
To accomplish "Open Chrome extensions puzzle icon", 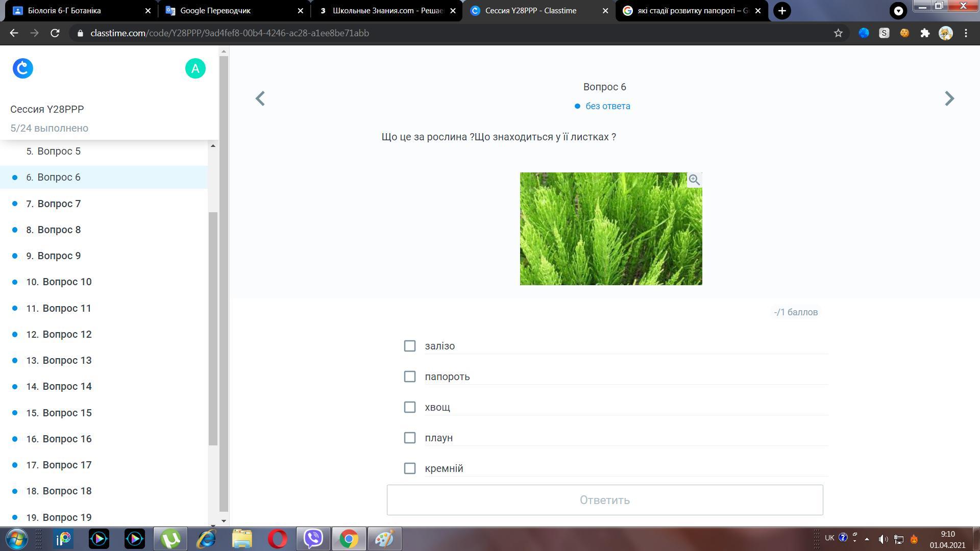I will pos(924,33).
